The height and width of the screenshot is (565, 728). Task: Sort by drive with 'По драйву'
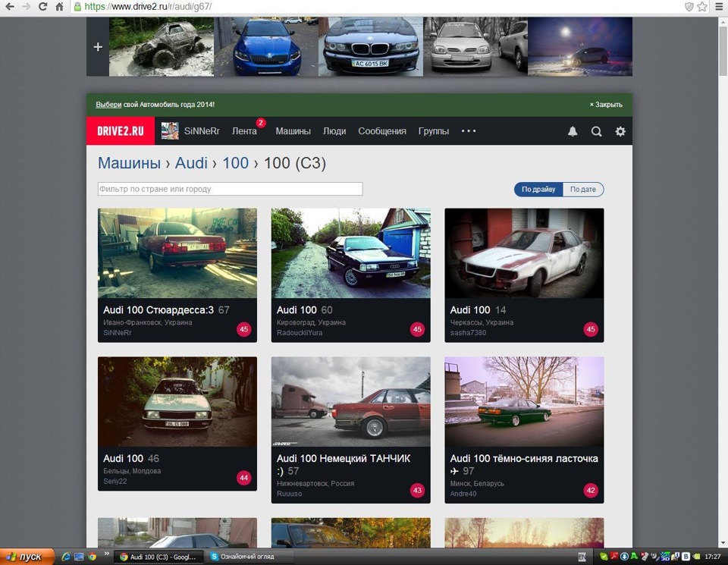[538, 190]
